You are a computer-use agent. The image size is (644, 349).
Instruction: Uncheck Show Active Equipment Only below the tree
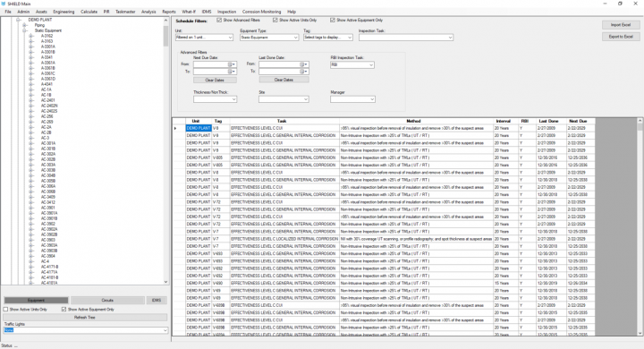pos(64,309)
